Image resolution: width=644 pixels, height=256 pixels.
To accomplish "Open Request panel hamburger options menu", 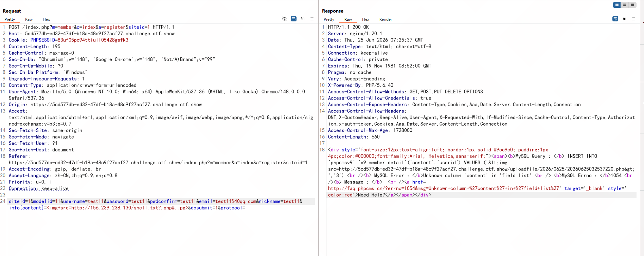I will [312, 19].
